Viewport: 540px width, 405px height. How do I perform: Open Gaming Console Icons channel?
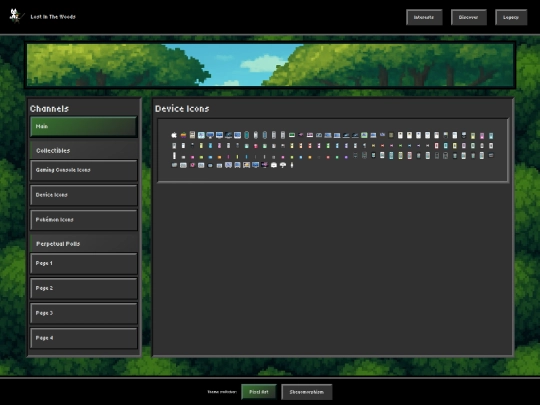84,170
